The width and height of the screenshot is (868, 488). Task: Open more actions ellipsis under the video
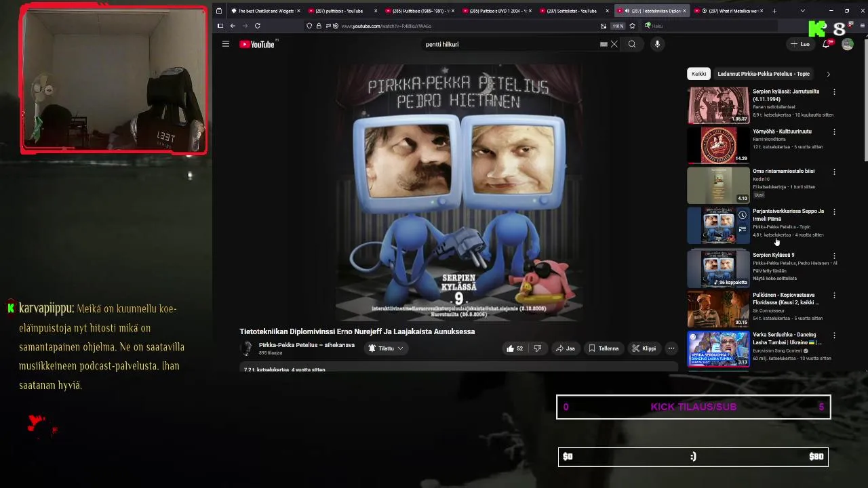pos(671,348)
